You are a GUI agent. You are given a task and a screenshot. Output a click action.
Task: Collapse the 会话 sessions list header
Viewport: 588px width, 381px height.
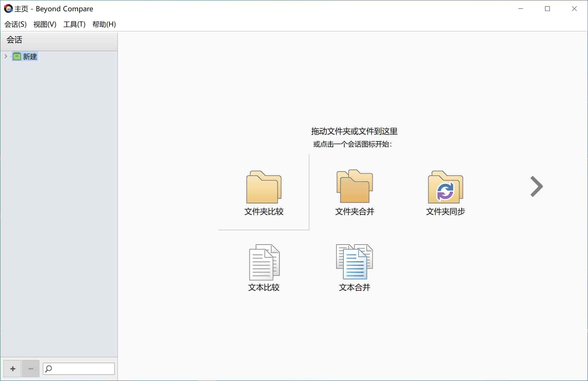tap(14, 40)
